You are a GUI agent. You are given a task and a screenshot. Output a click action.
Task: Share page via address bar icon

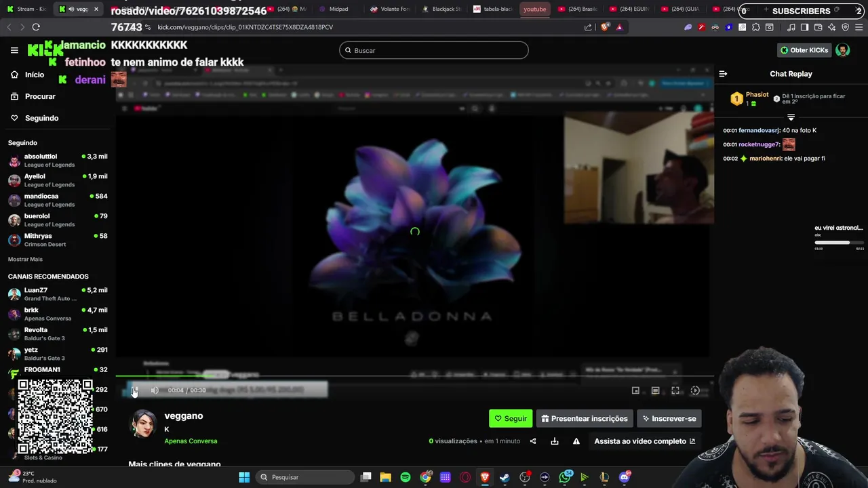coord(588,27)
